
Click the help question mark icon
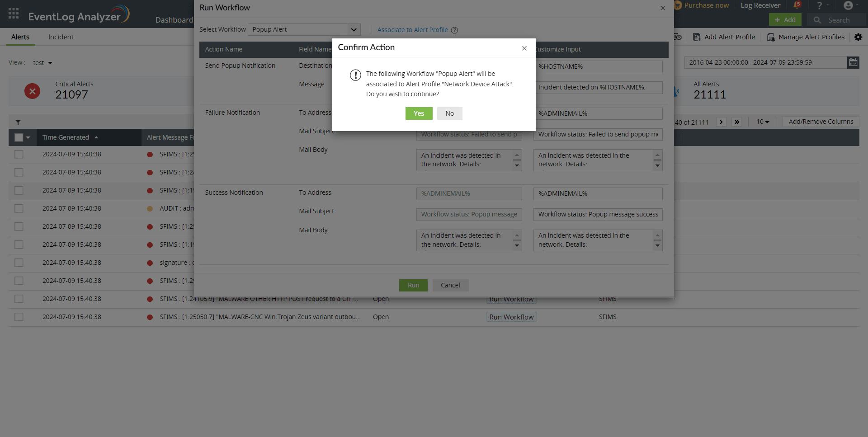(820, 5)
